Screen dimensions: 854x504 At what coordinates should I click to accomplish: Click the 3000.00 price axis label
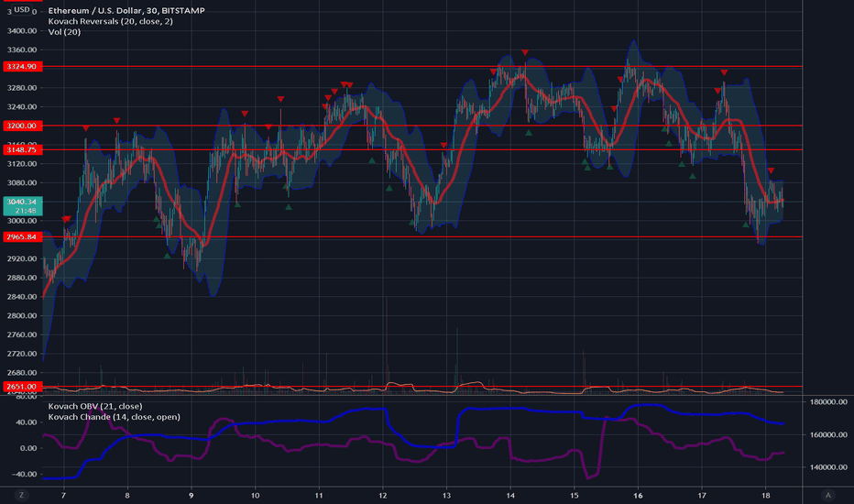pyautogui.click(x=22, y=221)
